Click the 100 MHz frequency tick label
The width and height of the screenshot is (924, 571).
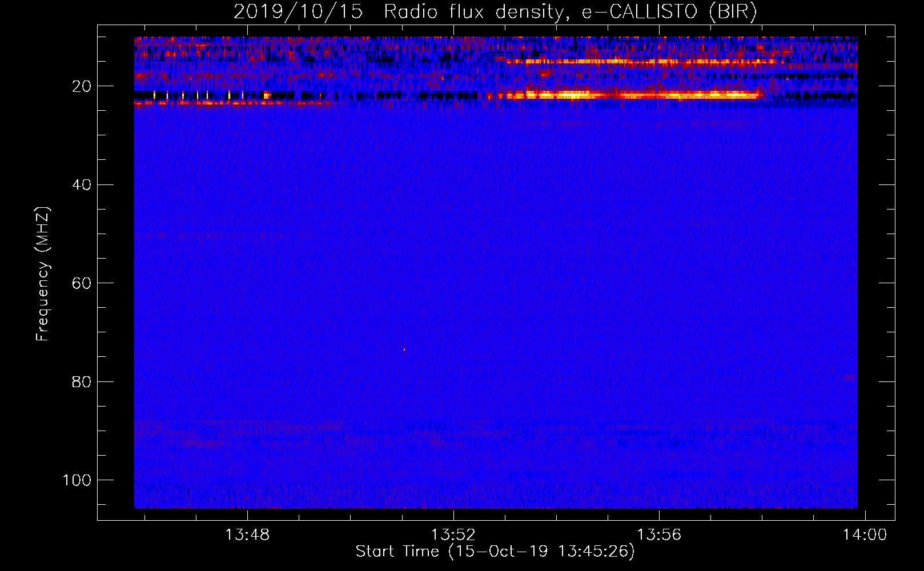77,480
